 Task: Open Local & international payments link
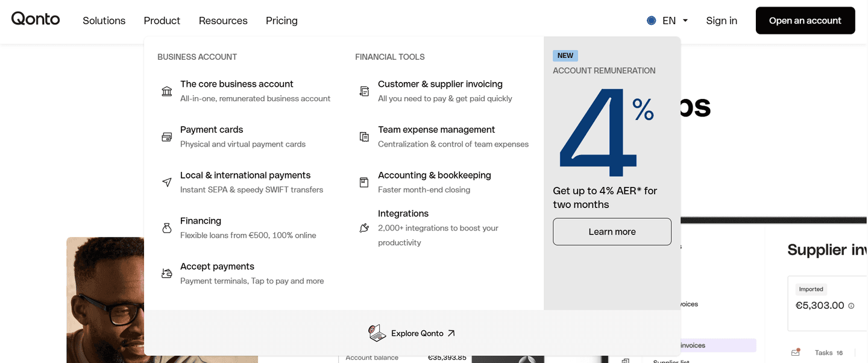point(245,175)
